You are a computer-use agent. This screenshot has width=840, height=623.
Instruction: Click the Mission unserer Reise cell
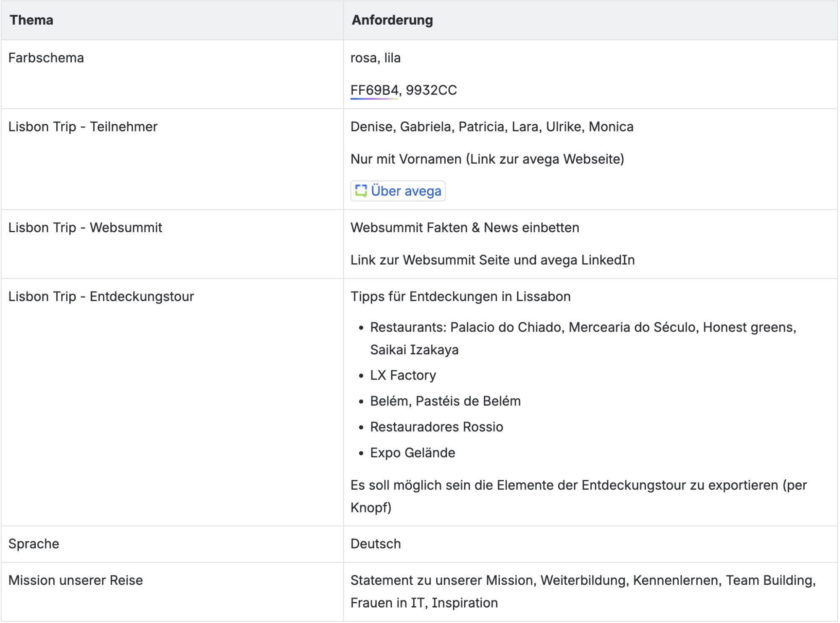(76, 580)
